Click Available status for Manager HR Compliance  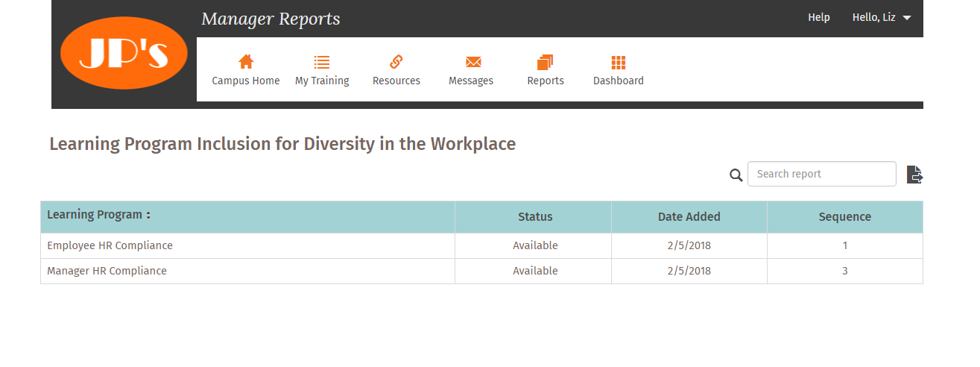(x=535, y=271)
